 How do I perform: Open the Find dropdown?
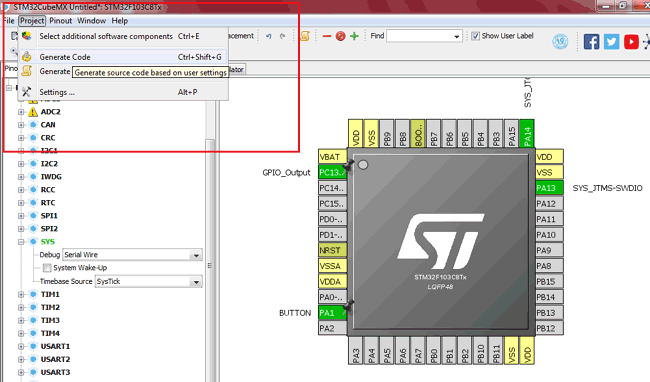click(456, 36)
